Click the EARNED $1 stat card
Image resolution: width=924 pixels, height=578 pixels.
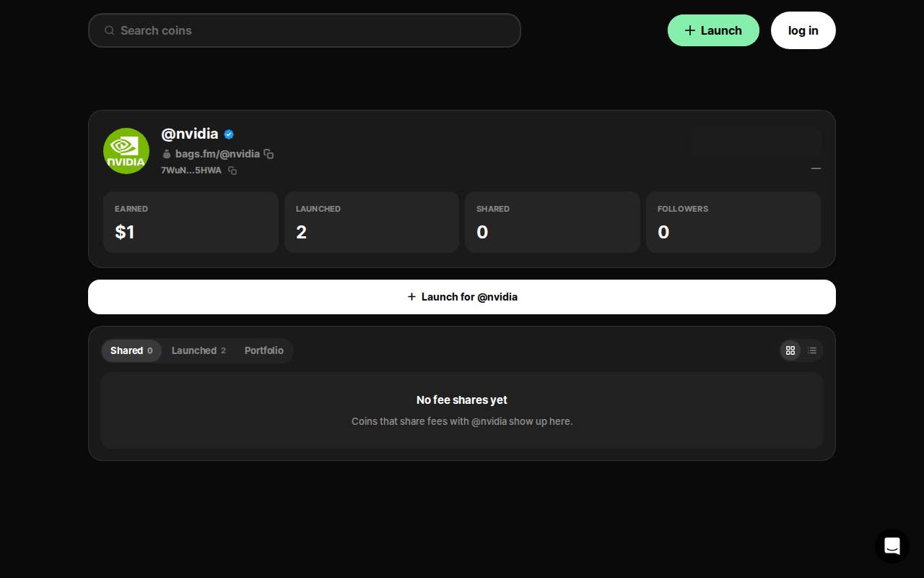pos(191,222)
